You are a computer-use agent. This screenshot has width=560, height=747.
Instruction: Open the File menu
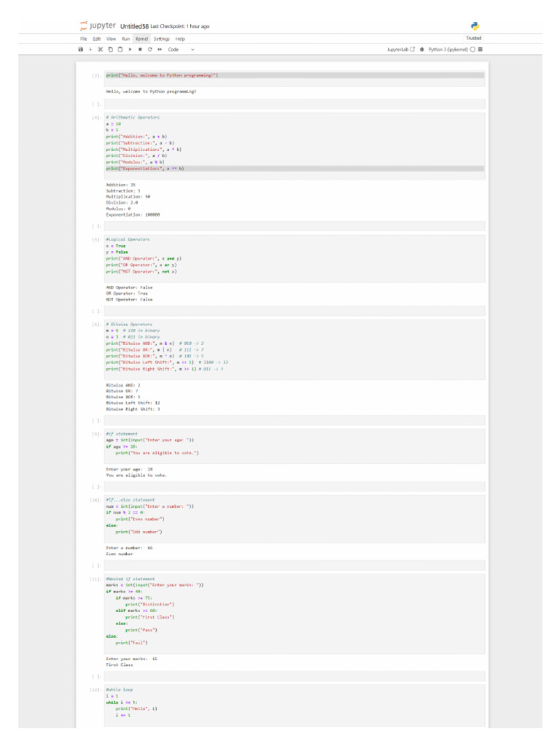click(84, 39)
